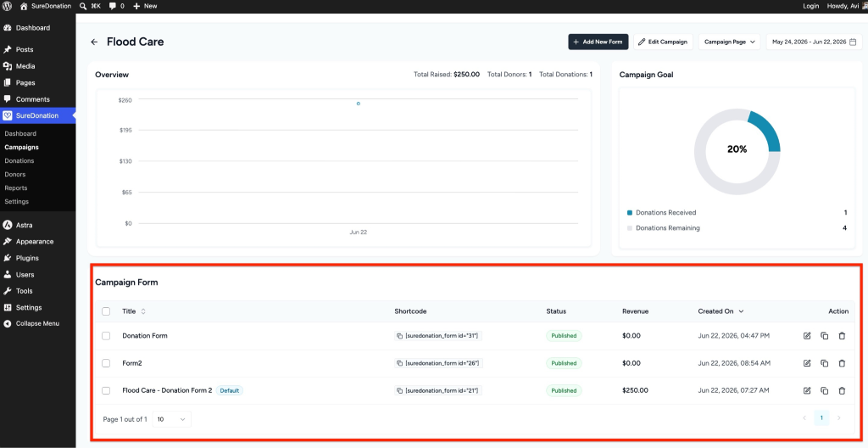The width and height of the screenshot is (868, 448).
Task: Open SureDonation submenu Dashboard link
Action: click(x=20, y=133)
